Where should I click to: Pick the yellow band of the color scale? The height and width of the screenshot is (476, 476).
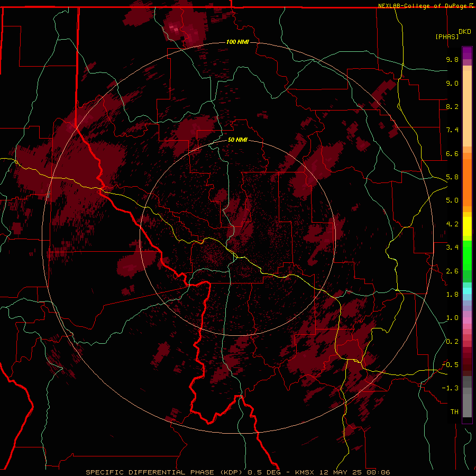click(x=467, y=226)
